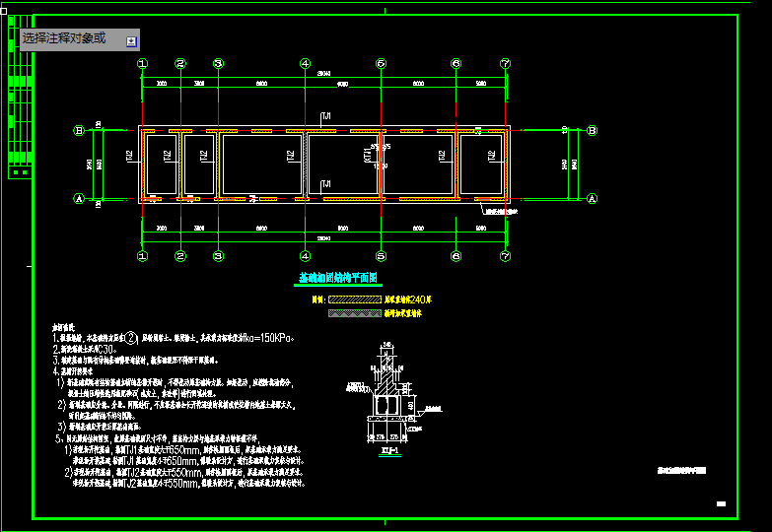Click the right axis bubble A
The image size is (772, 532).
pos(593,198)
